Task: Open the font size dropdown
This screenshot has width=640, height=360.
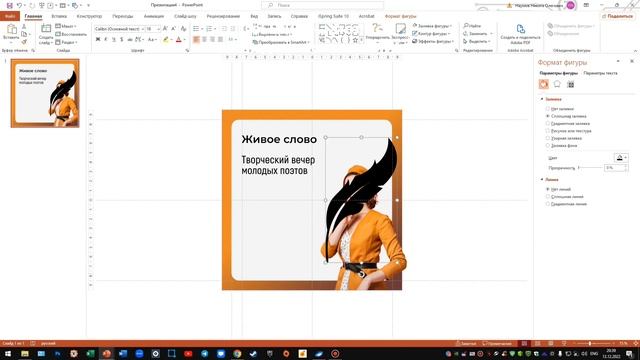Action: click(x=158, y=29)
